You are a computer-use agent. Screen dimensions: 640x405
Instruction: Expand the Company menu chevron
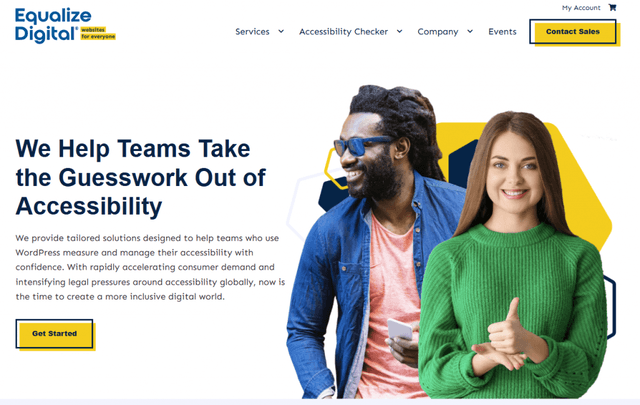pos(470,31)
